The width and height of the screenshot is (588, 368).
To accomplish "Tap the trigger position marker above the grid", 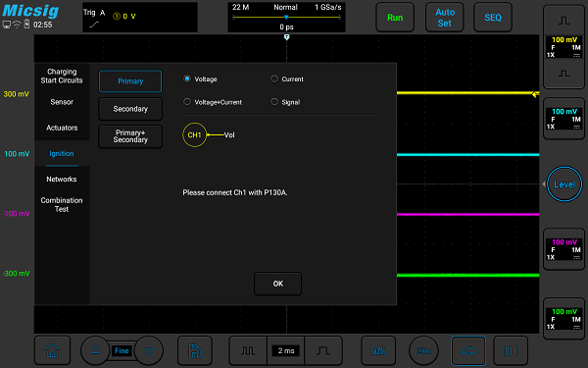I will click(286, 37).
